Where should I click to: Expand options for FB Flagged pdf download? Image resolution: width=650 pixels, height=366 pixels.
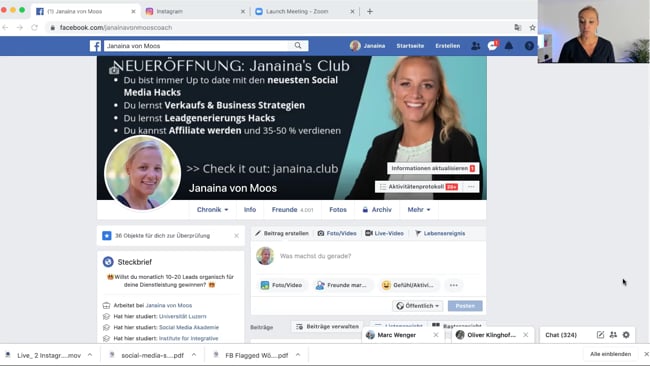[x=298, y=355]
